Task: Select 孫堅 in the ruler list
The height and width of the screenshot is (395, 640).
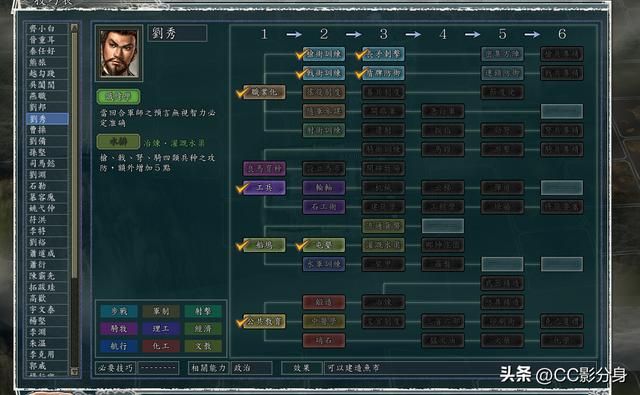Action: tap(47, 153)
